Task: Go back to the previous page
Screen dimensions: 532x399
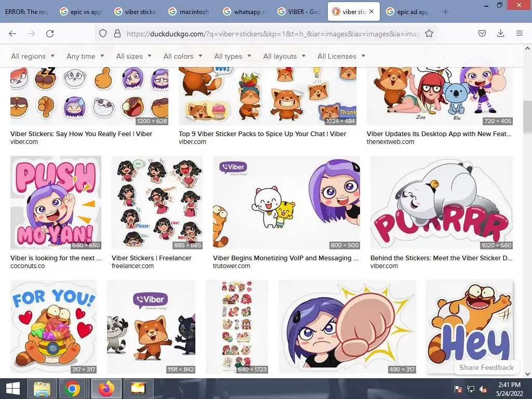Action: coord(12,34)
